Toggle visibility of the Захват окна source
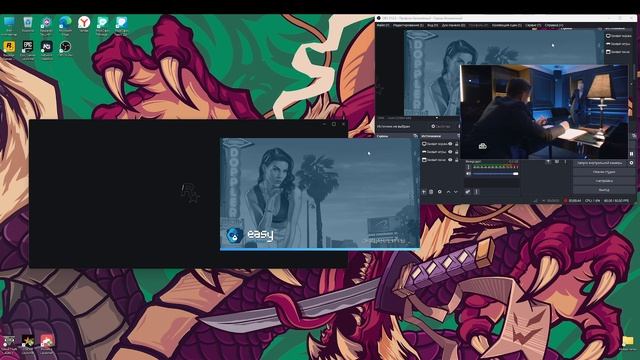The height and width of the screenshot is (360, 640). 450,160
